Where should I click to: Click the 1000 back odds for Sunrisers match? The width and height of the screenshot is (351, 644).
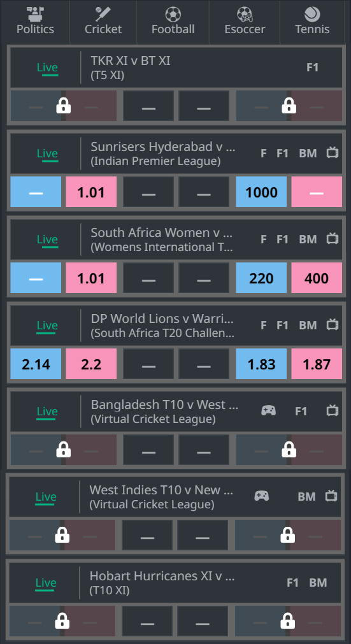(x=261, y=192)
